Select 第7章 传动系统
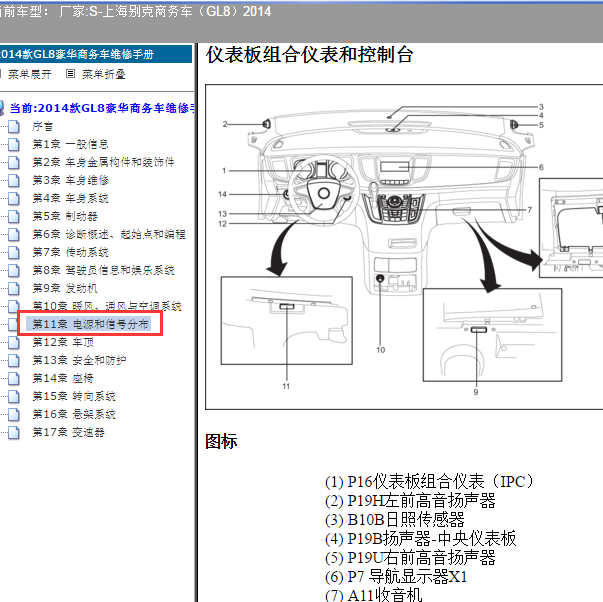 tap(70, 252)
